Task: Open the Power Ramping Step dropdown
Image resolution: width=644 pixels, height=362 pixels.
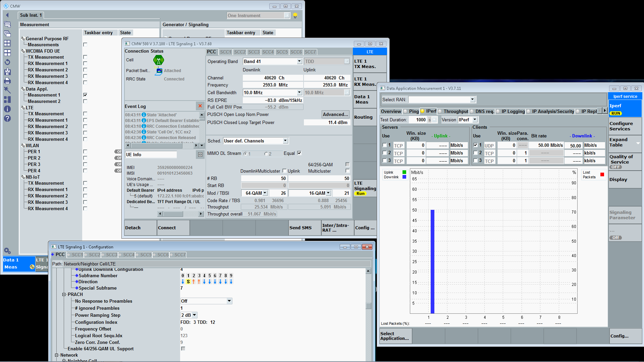Action: click(x=195, y=315)
